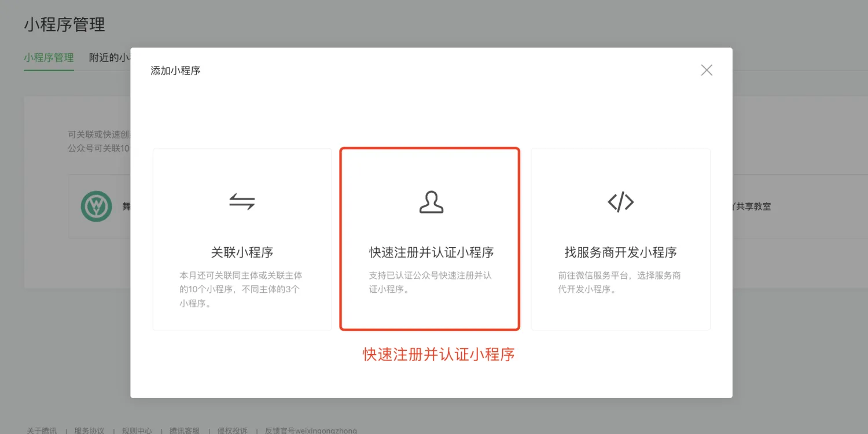The height and width of the screenshot is (434, 868).
Task: Click description 支持已认证公众号快速注册
Action: coord(430,282)
